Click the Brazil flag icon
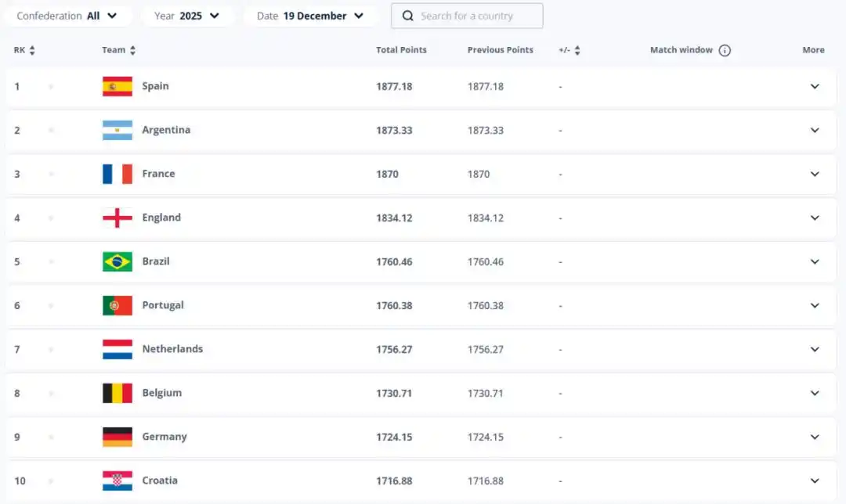846x504 pixels. click(117, 261)
